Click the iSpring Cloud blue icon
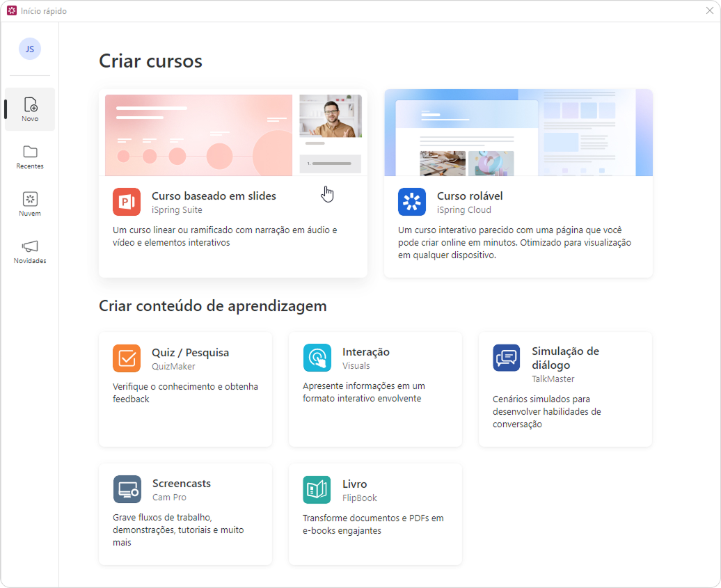The image size is (721, 588). coord(412,202)
